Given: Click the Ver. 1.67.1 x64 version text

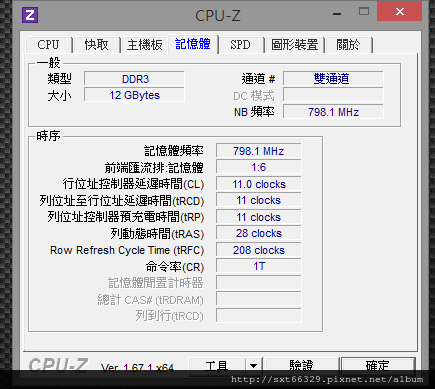Looking at the screenshot, I should (x=137, y=367).
